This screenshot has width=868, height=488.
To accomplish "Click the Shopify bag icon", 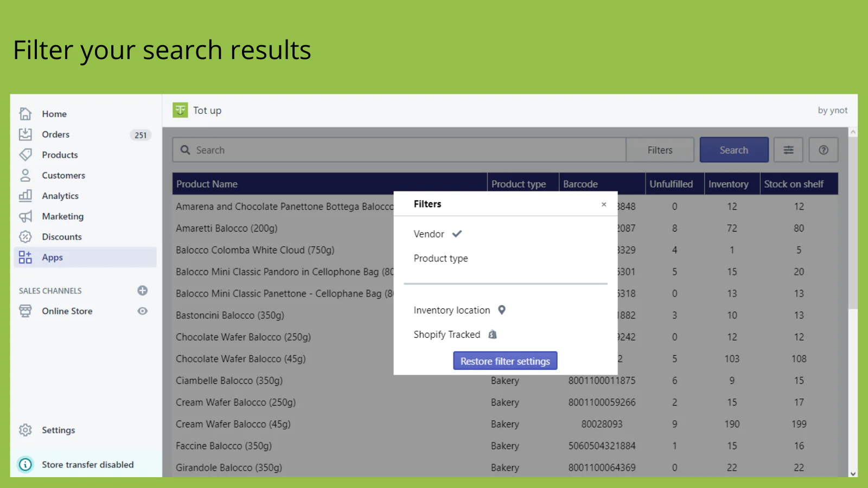I will pos(493,334).
